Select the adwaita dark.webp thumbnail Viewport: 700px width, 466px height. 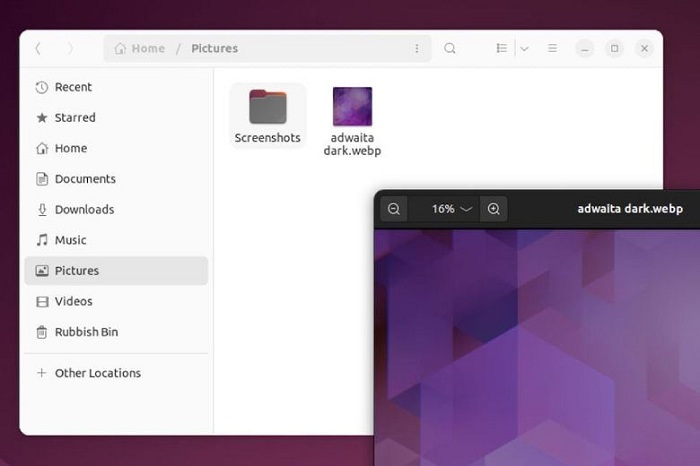click(352, 106)
